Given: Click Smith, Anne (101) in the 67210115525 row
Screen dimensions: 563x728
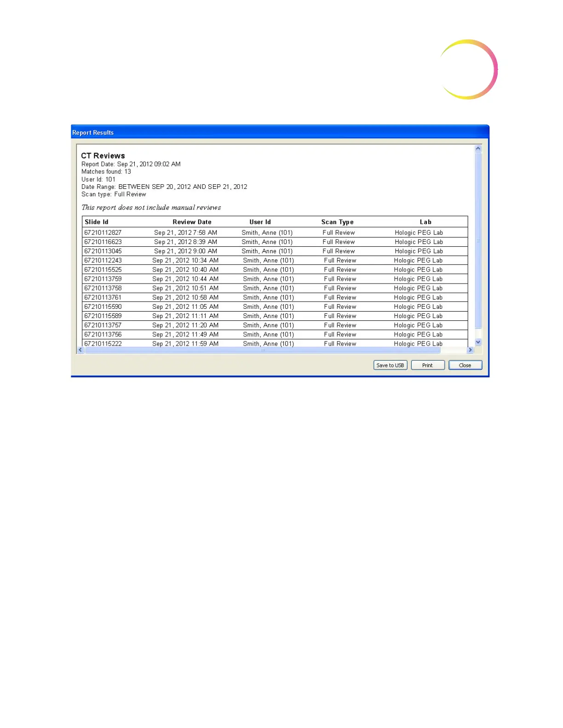Looking at the screenshot, I should pyautogui.click(x=268, y=270).
